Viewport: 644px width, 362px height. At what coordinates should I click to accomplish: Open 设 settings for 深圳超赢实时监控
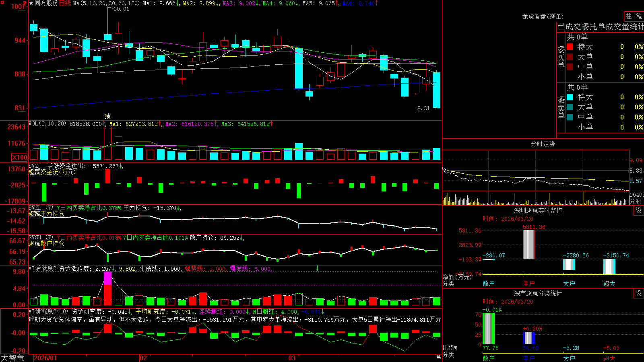[639, 210]
